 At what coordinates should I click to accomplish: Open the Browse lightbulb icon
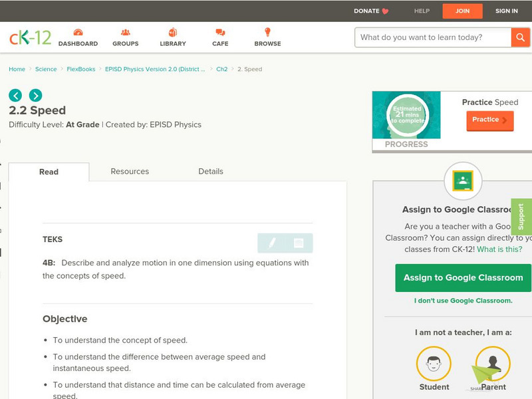[x=268, y=32]
